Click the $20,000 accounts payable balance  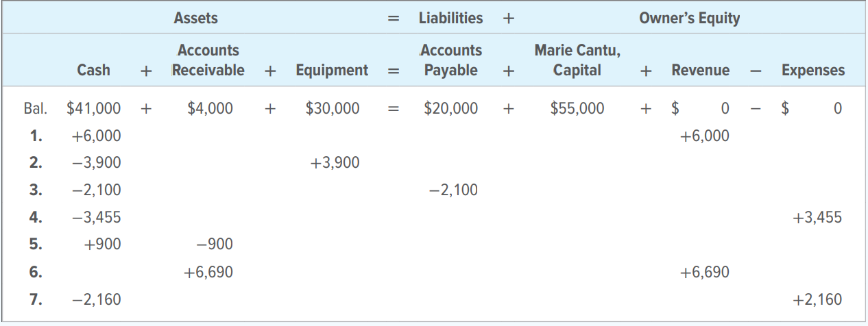coord(451,108)
